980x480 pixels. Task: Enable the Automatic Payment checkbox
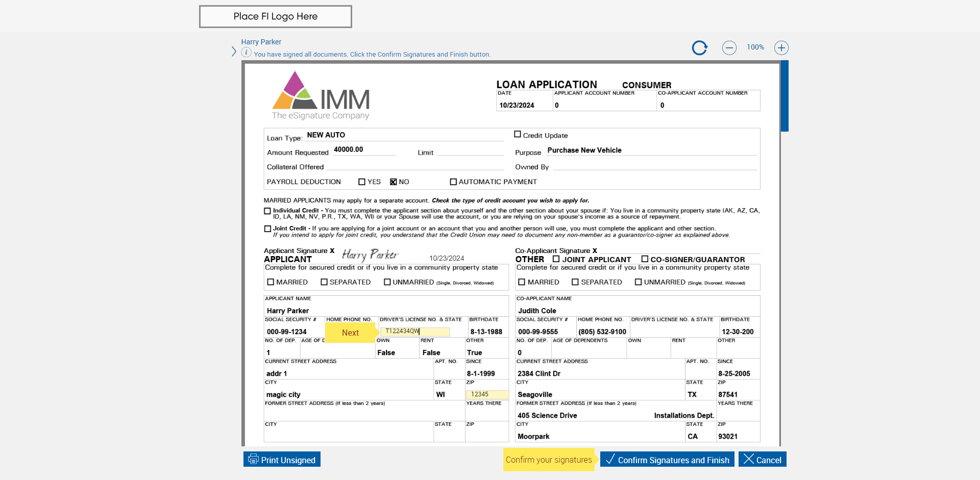(x=453, y=182)
